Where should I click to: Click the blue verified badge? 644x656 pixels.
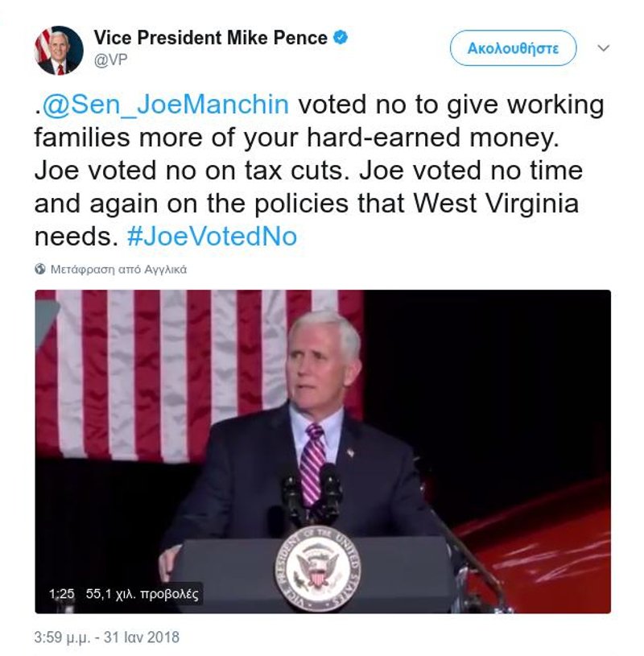point(341,37)
